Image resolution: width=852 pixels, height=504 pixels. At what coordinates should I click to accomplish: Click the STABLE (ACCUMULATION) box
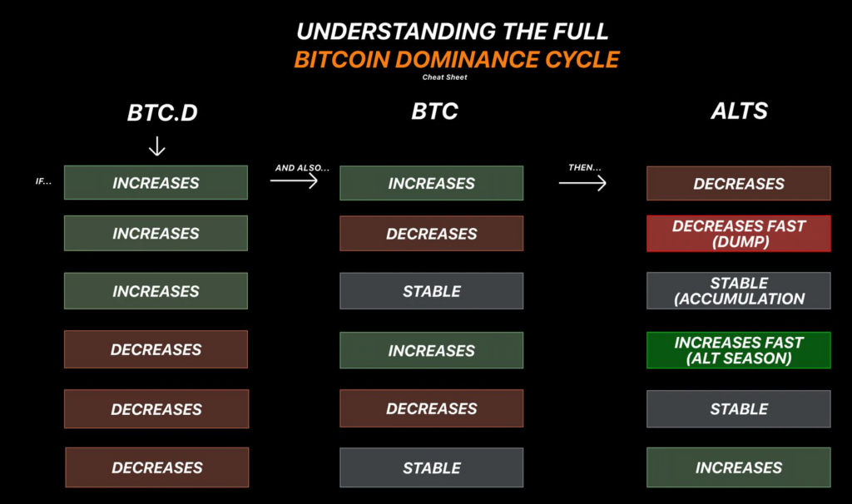739,290
